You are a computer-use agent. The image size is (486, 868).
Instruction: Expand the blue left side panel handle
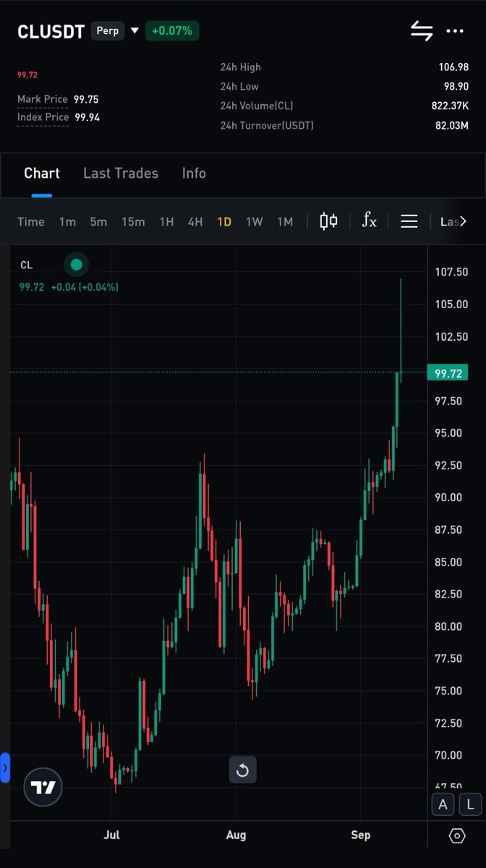[5, 767]
